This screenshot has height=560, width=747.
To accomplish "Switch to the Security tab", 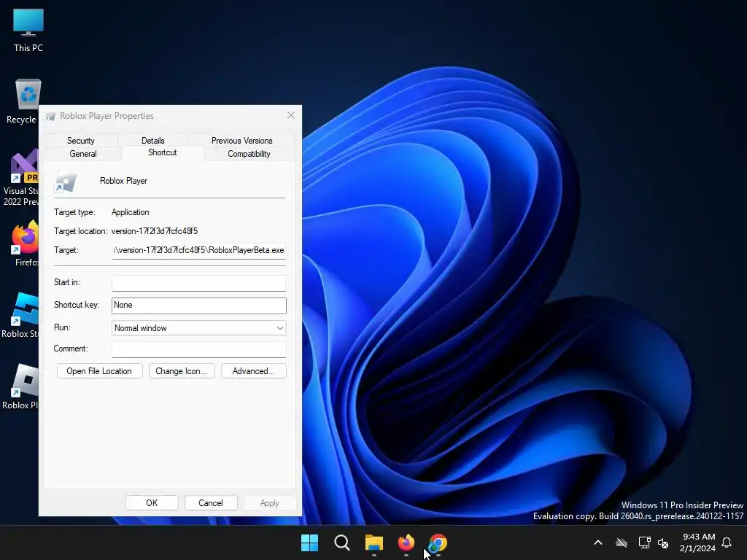I will (x=81, y=141).
